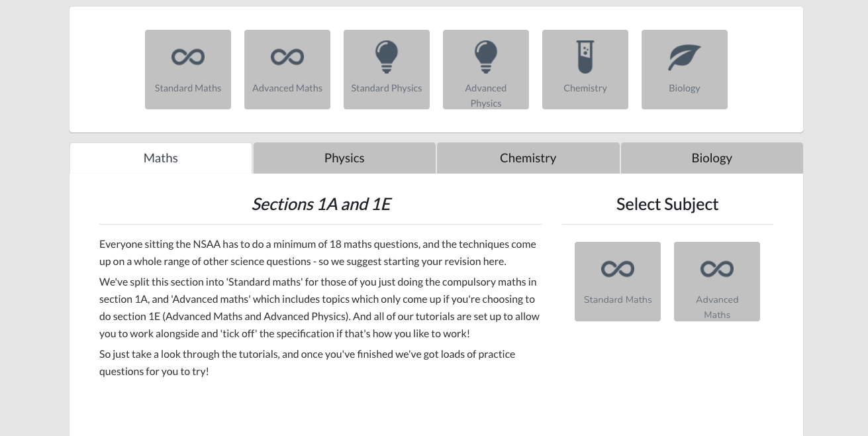
Task: Switch to the Physics tab
Action: 344,158
